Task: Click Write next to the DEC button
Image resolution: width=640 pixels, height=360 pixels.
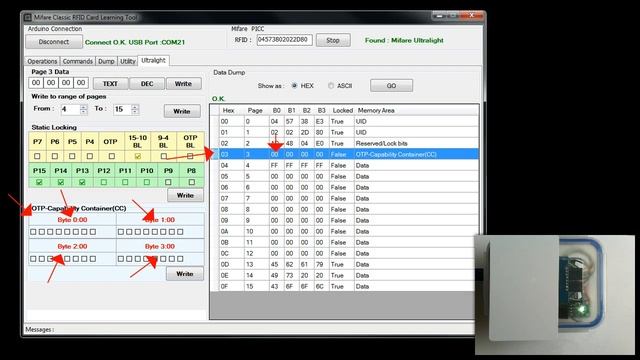Action: point(183,84)
